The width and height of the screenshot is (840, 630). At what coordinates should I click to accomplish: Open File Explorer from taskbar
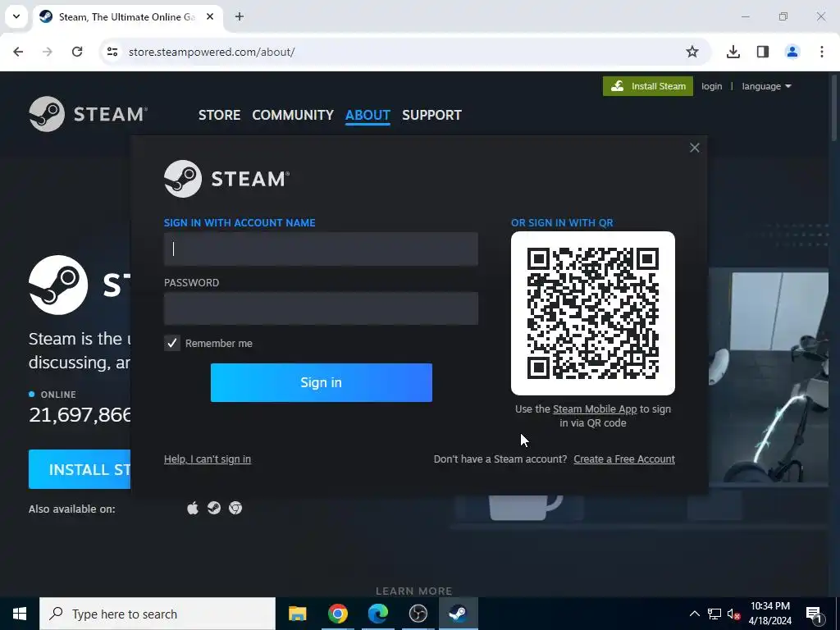297,614
